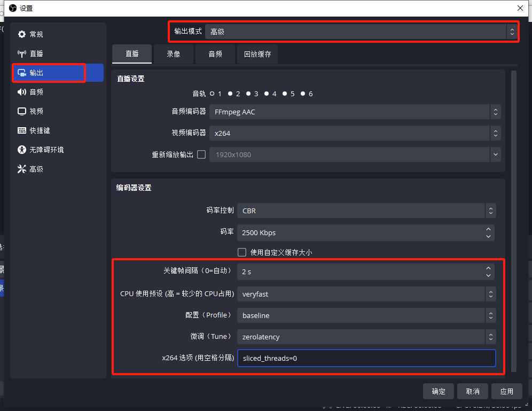Open the 1920x1080 rescale resolution dropdown
Screen dimensions: 532x411
pyautogui.click(x=355, y=155)
